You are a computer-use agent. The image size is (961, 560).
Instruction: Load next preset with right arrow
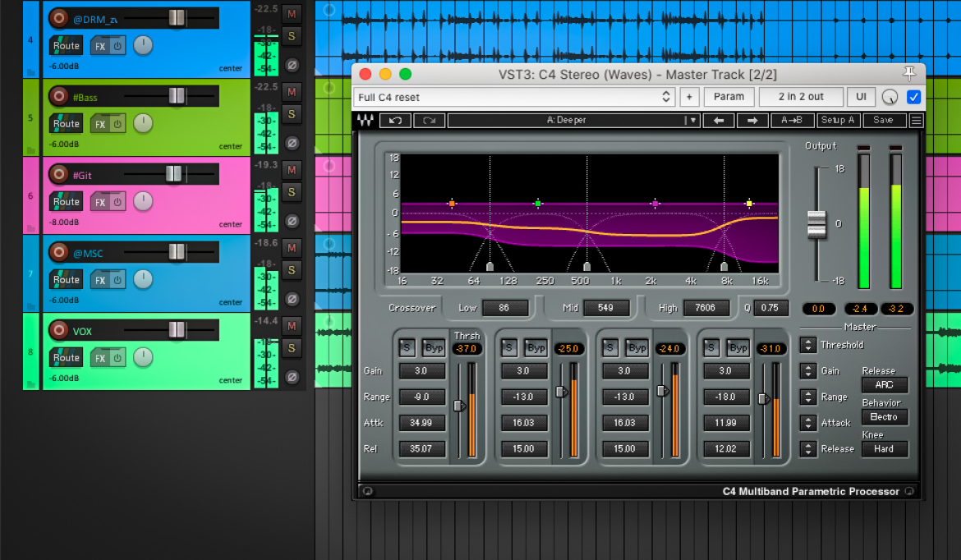tap(752, 120)
